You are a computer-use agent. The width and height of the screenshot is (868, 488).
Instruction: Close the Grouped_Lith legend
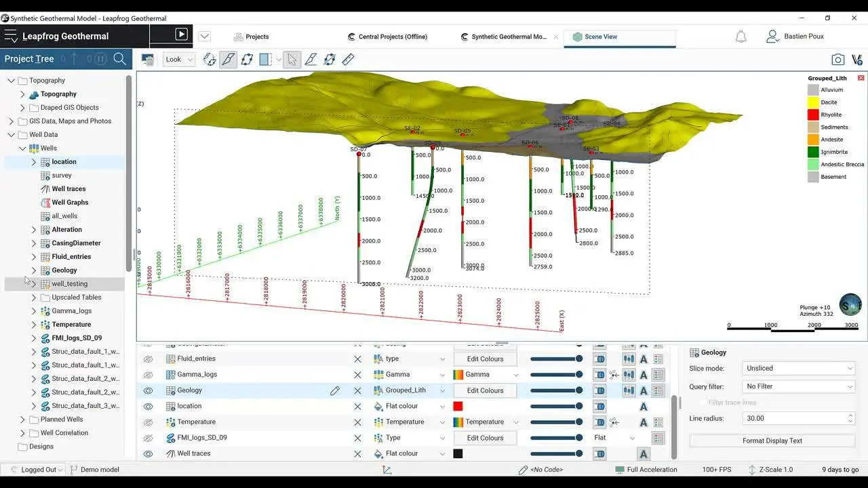click(861, 78)
